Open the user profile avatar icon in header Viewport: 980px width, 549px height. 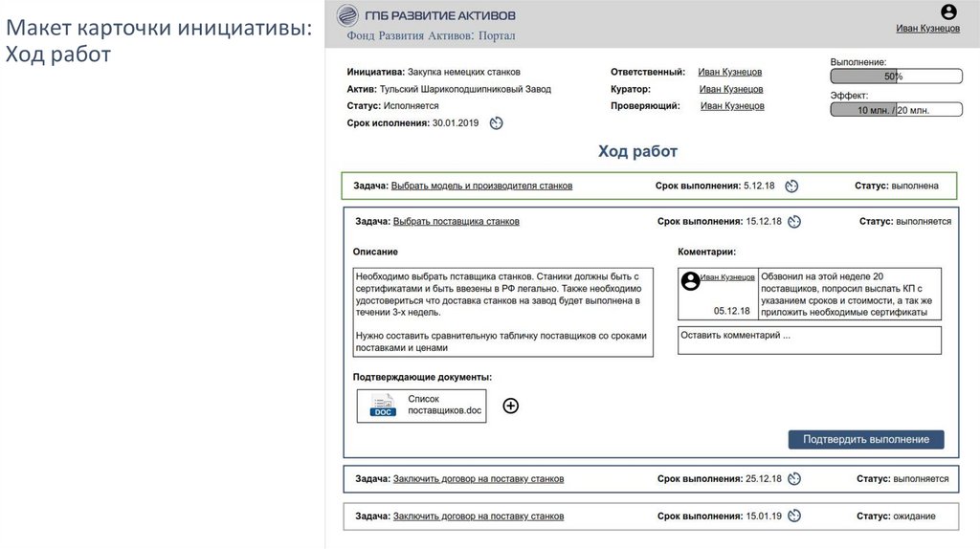[x=948, y=11]
